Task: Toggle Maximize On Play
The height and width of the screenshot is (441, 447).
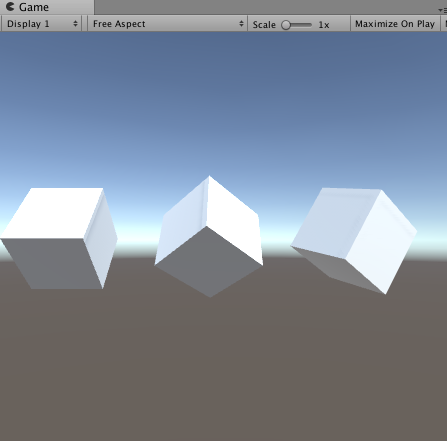Action: pyautogui.click(x=395, y=24)
